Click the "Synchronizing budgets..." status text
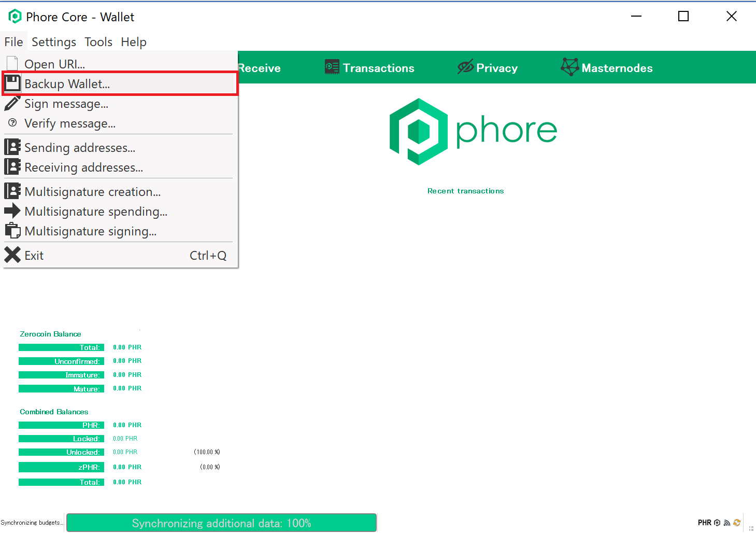The height and width of the screenshot is (533, 756). point(32,523)
